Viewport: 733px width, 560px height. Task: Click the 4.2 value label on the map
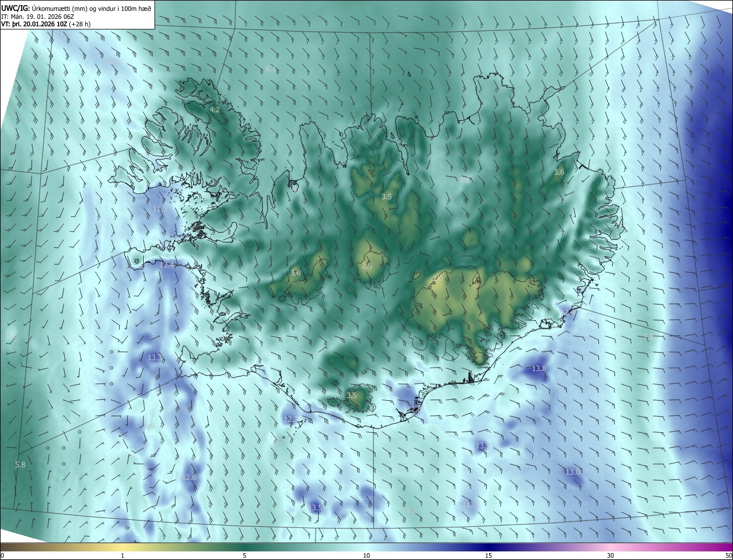pos(215,109)
